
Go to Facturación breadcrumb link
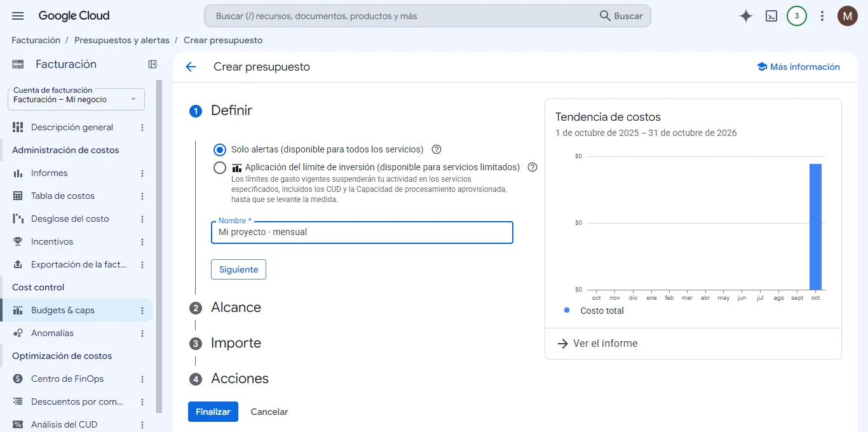(36, 40)
